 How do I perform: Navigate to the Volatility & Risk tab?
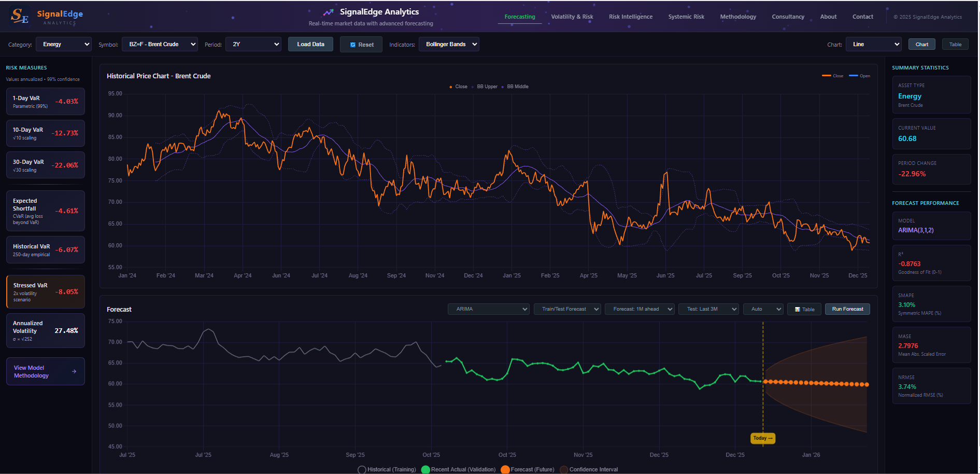(x=572, y=16)
